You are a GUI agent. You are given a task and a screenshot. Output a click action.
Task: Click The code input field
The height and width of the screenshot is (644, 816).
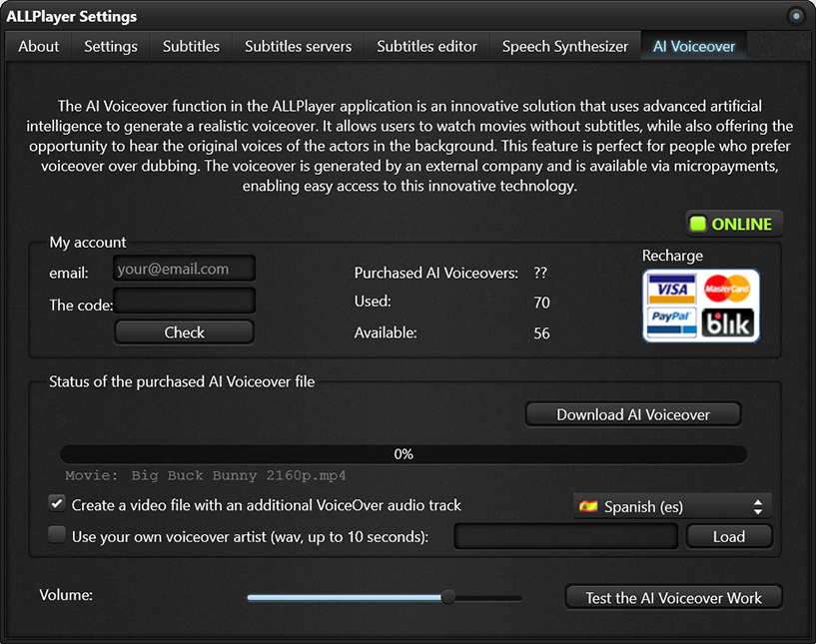(184, 301)
